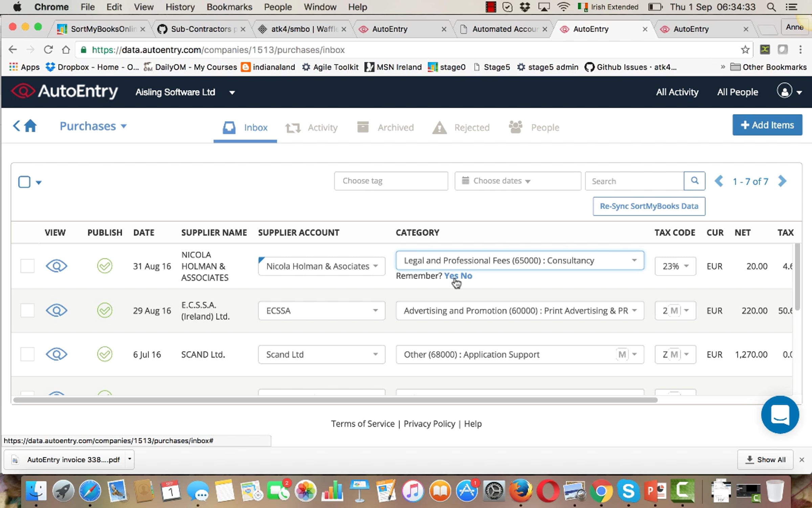Click the AutoEntry logo
Screen dimensions: 812x508
(64, 91)
